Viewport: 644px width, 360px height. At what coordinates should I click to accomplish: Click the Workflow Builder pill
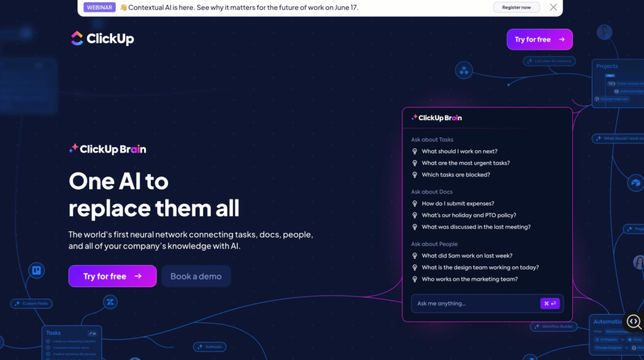(553, 327)
